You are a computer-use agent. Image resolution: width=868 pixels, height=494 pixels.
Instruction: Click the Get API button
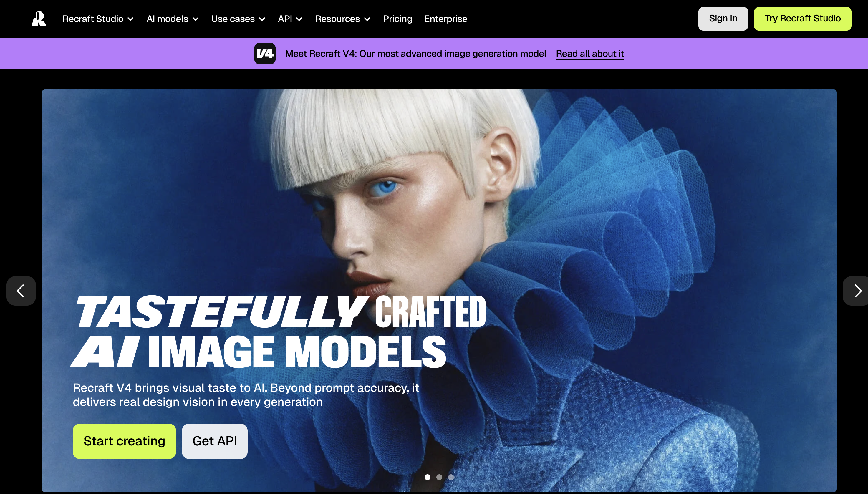click(x=214, y=441)
